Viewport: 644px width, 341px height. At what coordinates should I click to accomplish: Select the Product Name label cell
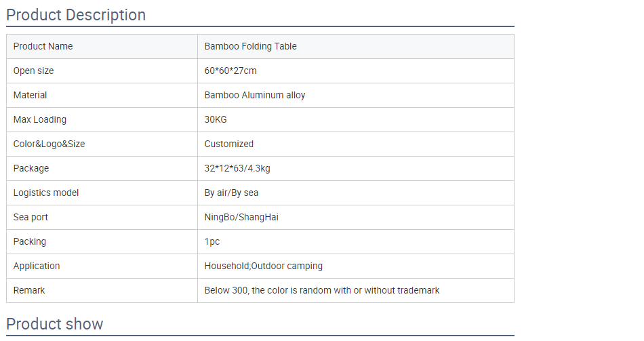[x=102, y=46]
